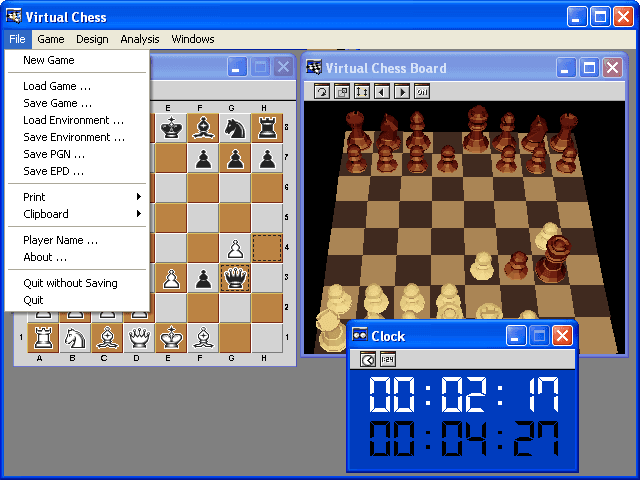Choose New Game from File menu
640x480 pixels.
[77, 60]
